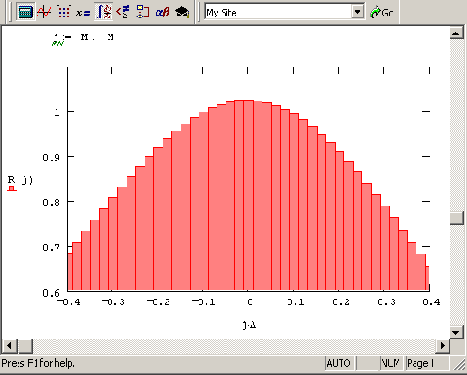Click the x-axis value -0.4

coord(68,302)
